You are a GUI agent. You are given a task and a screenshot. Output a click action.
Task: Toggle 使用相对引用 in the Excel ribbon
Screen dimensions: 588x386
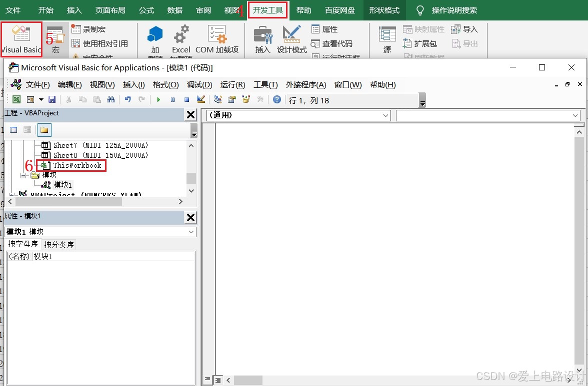coord(100,43)
